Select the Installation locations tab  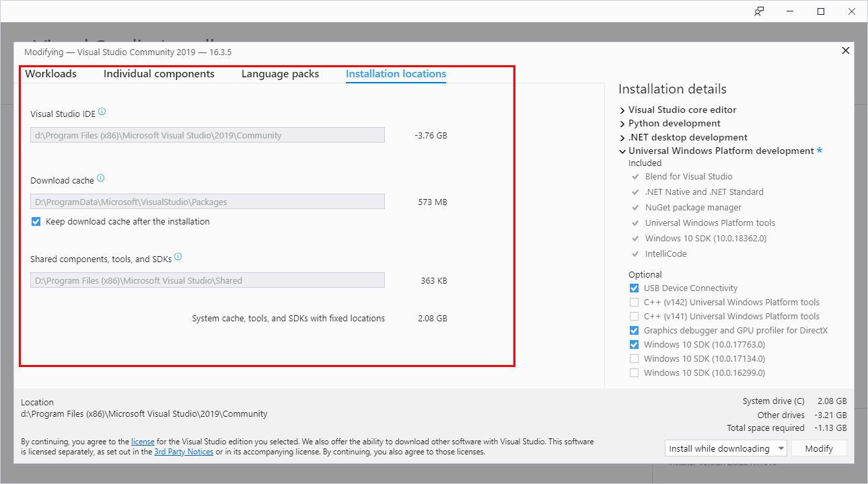tap(396, 74)
